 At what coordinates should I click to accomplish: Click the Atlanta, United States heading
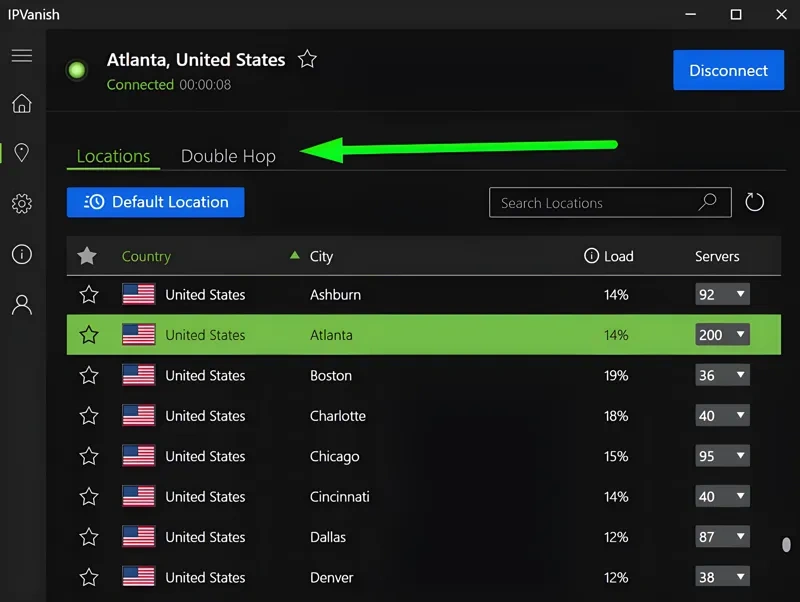click(196, 60)
